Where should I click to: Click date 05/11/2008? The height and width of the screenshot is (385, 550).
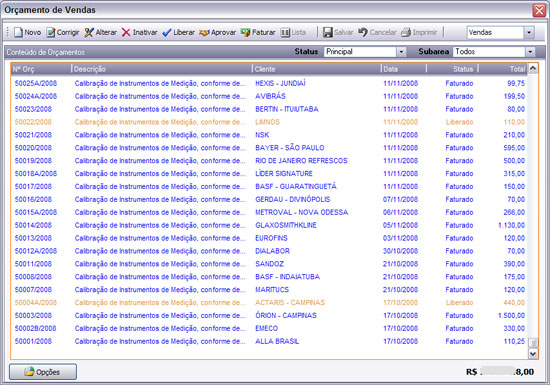401,225
